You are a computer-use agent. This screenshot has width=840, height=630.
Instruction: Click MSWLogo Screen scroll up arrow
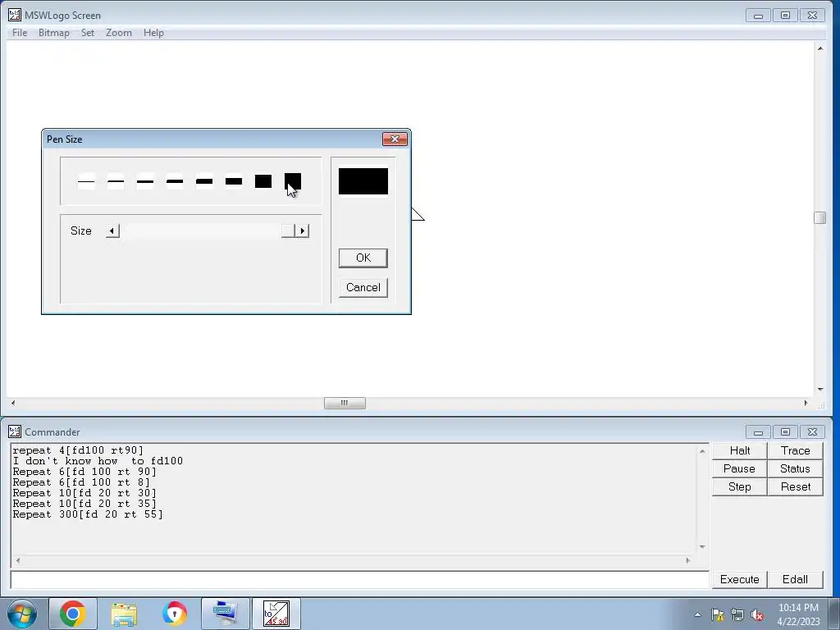tap(819, 48)
